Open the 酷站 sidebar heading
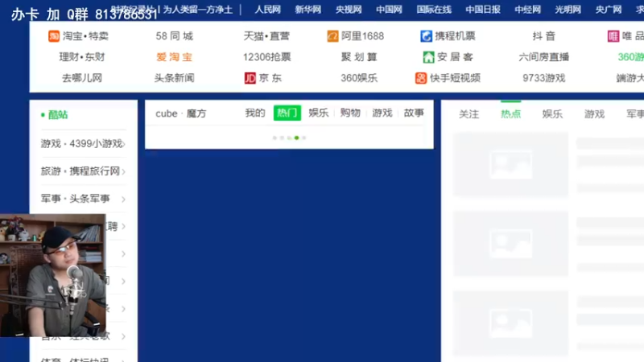644x362 pixels. 58,115
